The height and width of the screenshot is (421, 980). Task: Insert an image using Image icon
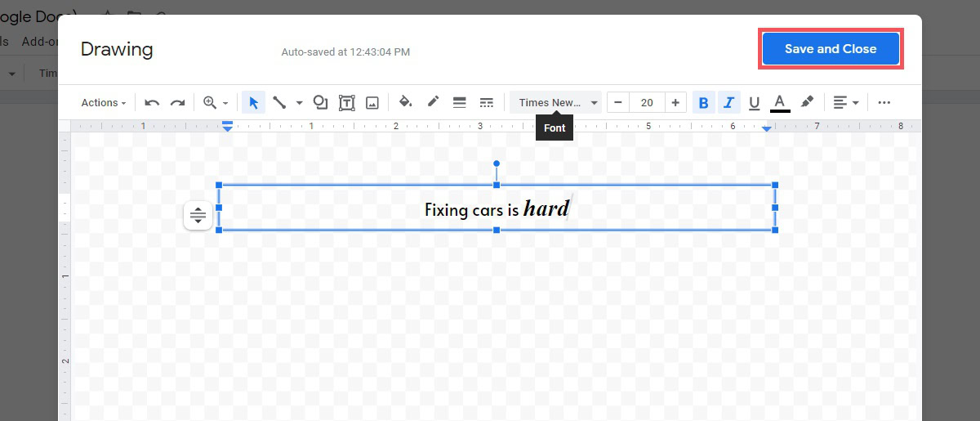[372, 102]
